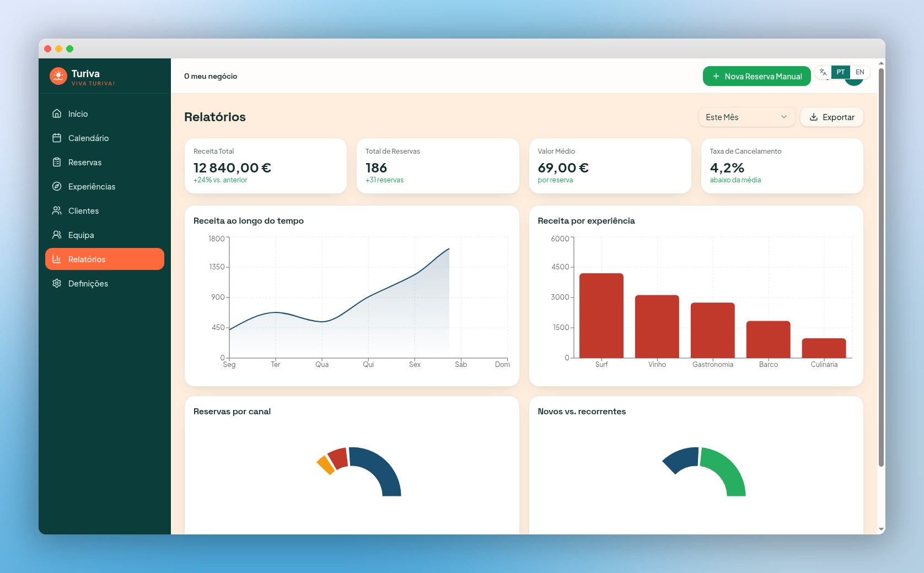Image resolution: width=924 pixels, height=573 pixels.
Task: Open the Relatórios sidebar item
Action: [105, 259]
